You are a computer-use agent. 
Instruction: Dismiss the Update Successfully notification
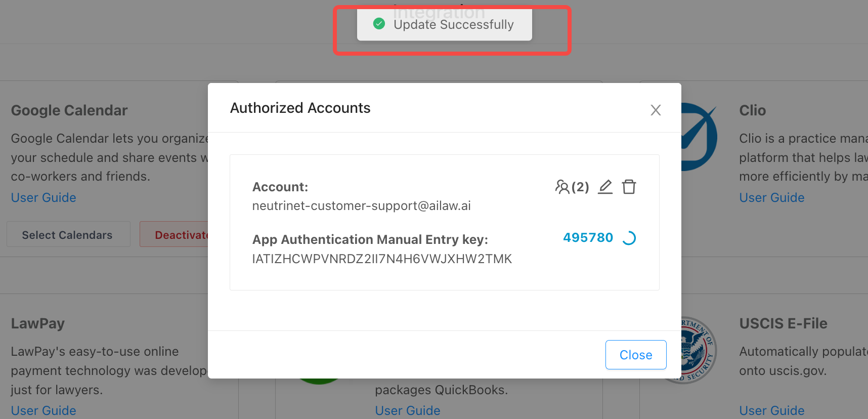coord(444,24)
